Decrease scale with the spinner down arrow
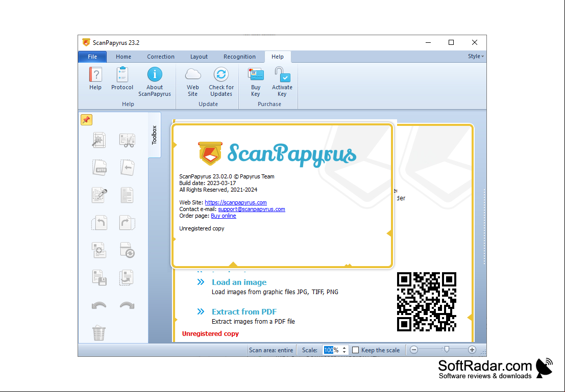 click(x=344, y=352)
